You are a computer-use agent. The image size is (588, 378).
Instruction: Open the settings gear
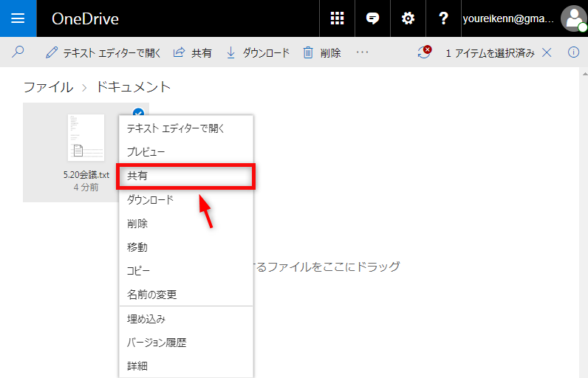(x=408, y=18)
